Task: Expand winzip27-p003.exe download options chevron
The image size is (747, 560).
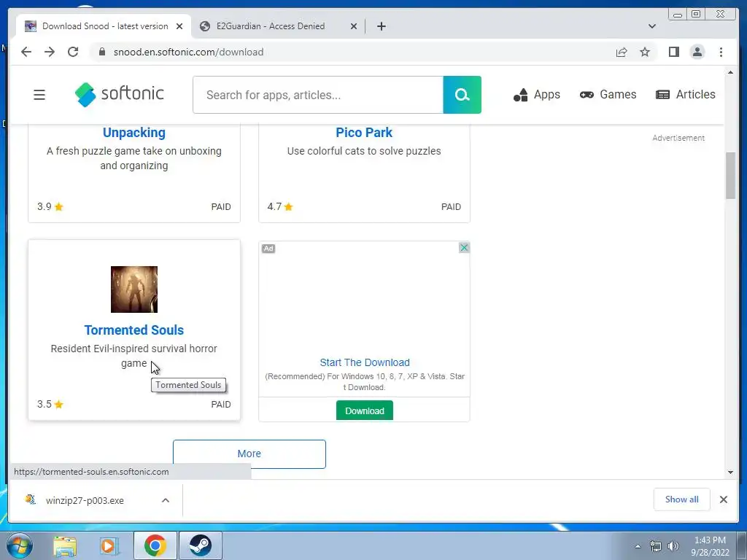Action: [166, 500]
